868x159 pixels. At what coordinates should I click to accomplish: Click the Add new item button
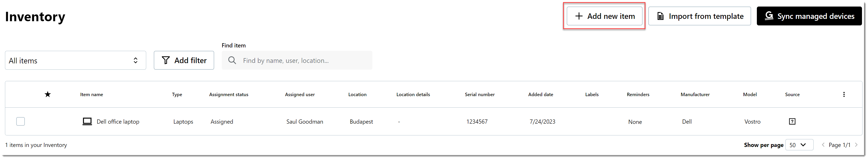click(604, 16)
